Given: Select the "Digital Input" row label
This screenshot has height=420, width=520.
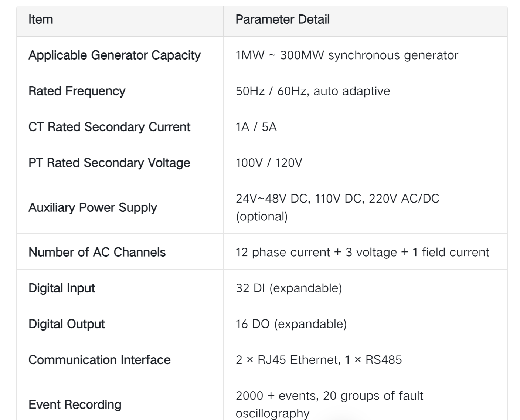Looking at the screenshot, I should point(62,288).
